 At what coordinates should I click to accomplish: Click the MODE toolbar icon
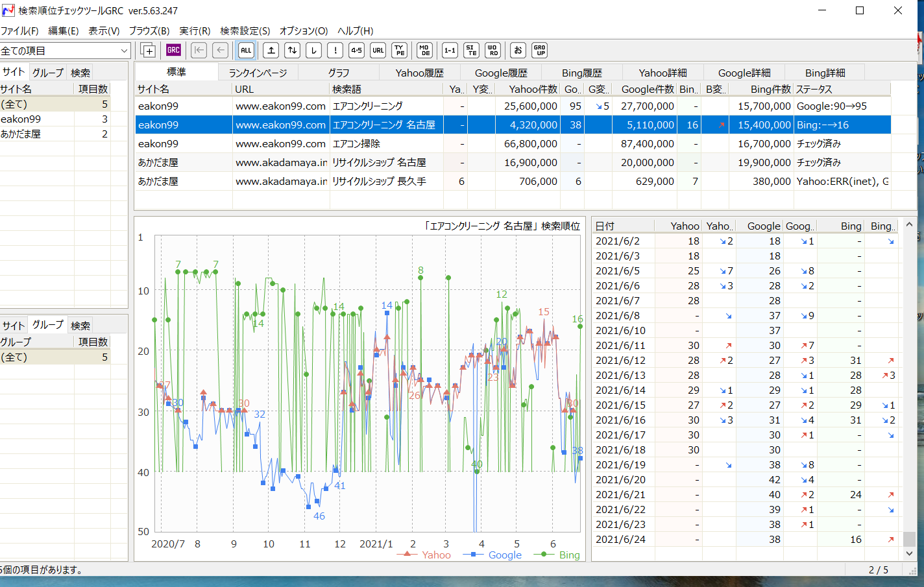424,50
